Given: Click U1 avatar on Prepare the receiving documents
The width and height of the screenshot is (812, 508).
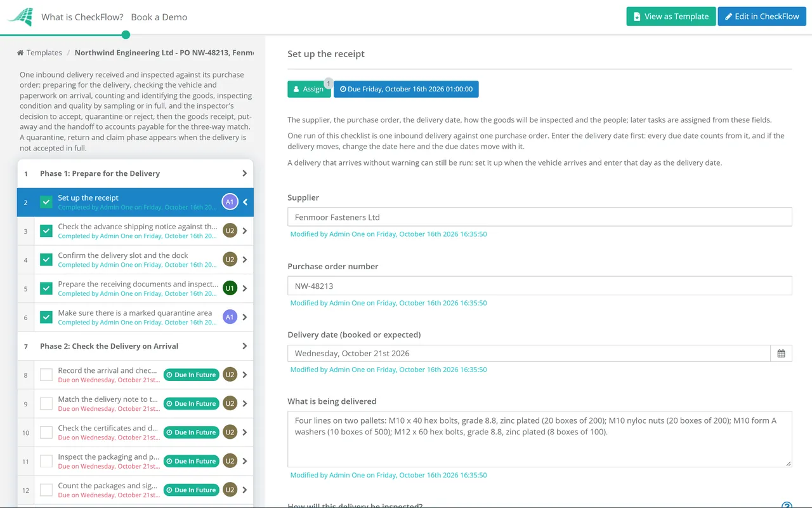Looking at the screenshot, I should tap(230, 288).
